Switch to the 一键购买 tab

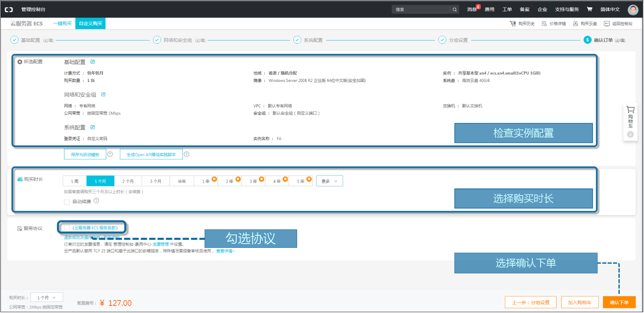coord(62,23)
